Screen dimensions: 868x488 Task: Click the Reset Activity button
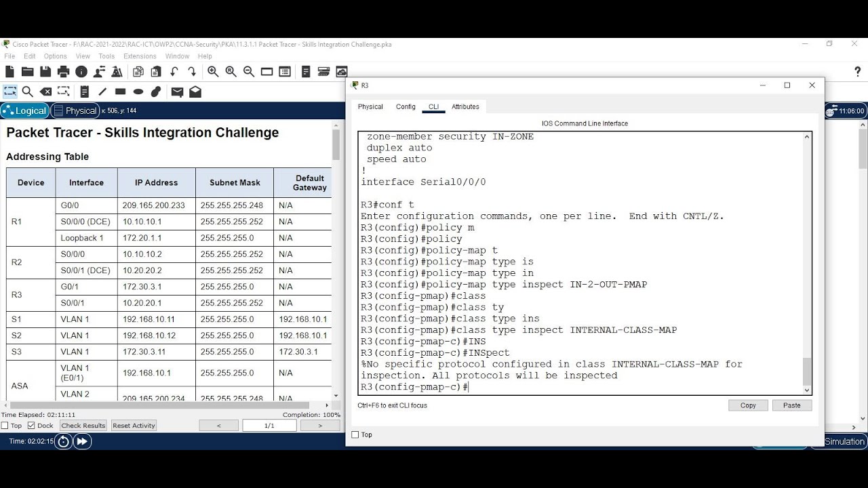[x=134, y=426]
